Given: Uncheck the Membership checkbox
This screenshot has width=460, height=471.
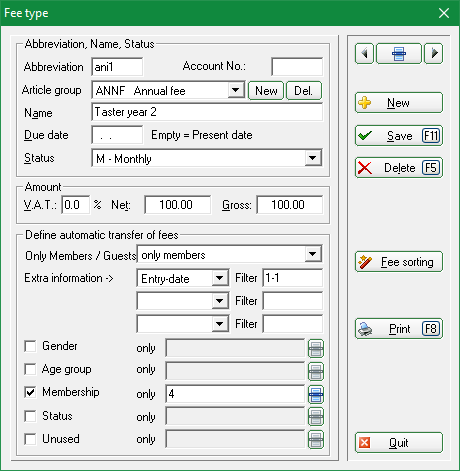Looking at the screenshot, I should pyautogui.click(x=30, y=392).
